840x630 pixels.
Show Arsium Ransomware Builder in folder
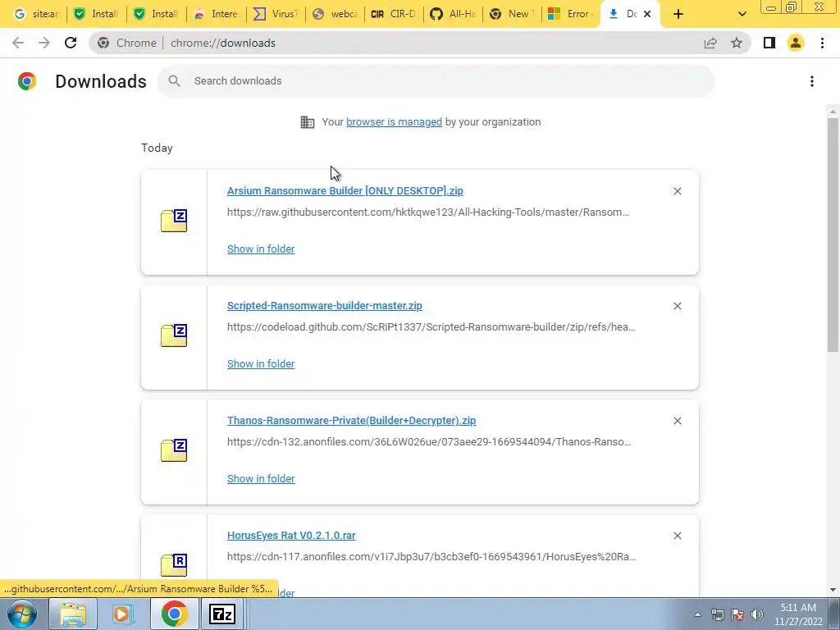point(261,249)
